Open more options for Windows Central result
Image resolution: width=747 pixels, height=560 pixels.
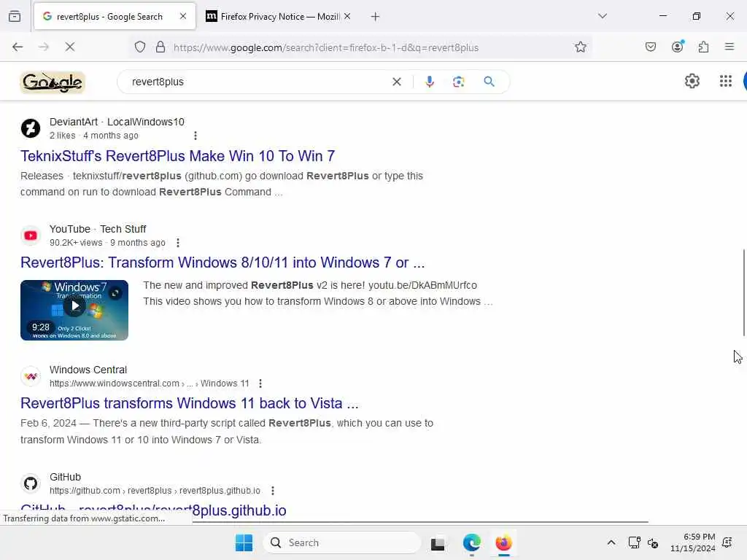click(260, 384)
